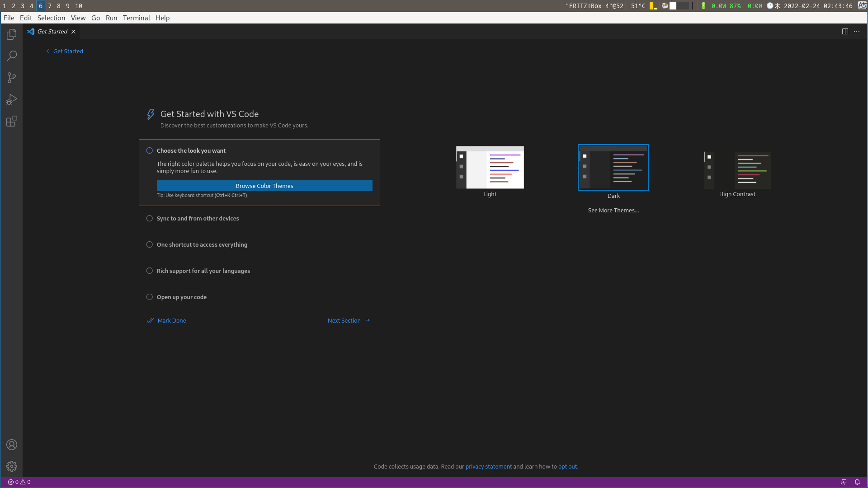Screen dimensions: 868x488
Task: Click the opt out link in status bar
Action: (567, 467)
